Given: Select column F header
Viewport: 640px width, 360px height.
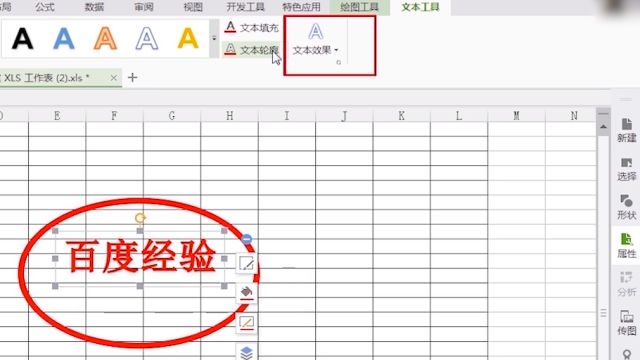Looking at the screenshot, I should point(115,116).
